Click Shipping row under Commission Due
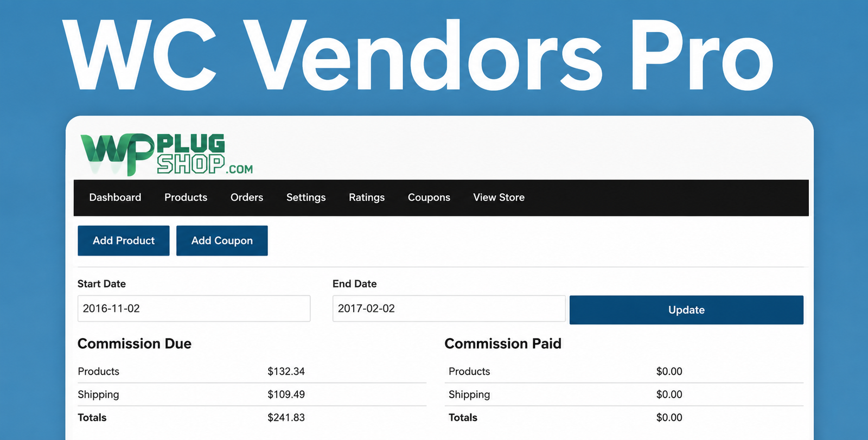The width and height of the screenshot is (868, 440). [x=252, y=394]
